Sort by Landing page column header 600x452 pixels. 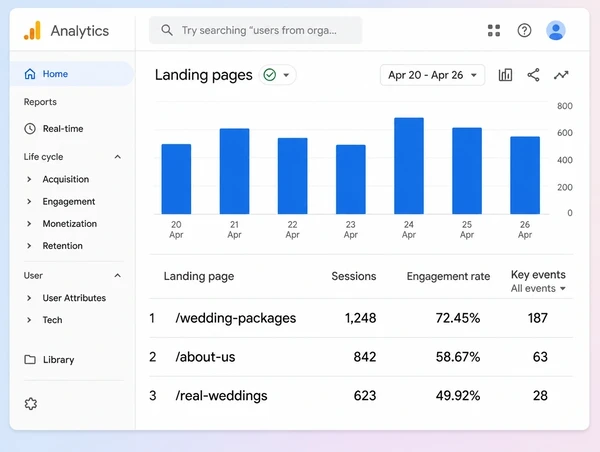pyautogui.click(x=199, y=276)
